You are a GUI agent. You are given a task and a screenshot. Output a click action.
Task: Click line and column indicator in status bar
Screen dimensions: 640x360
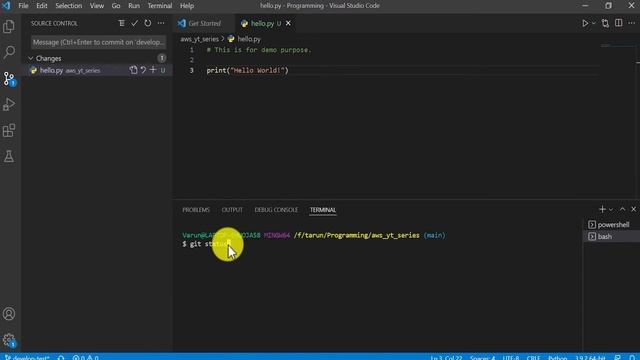pyautogui.click(x=446, y=357)
